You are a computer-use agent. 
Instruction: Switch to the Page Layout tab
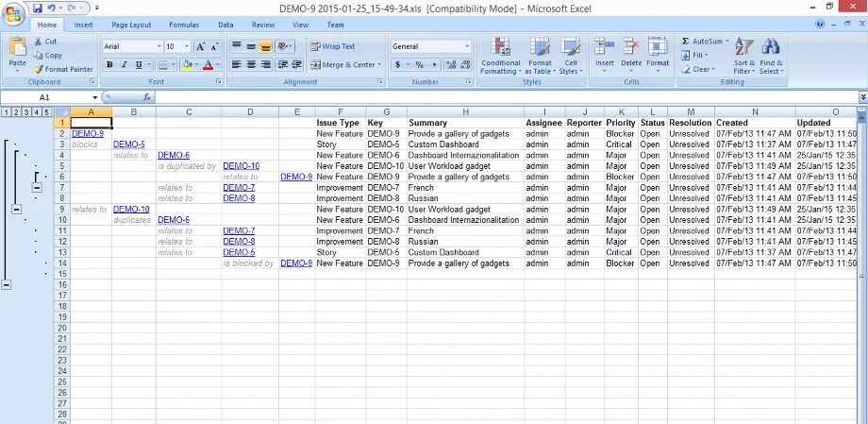(131, 25)
